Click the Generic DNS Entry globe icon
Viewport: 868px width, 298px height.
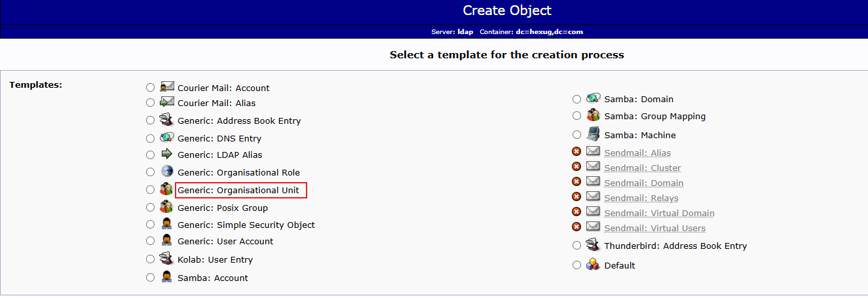pos(167,138)
